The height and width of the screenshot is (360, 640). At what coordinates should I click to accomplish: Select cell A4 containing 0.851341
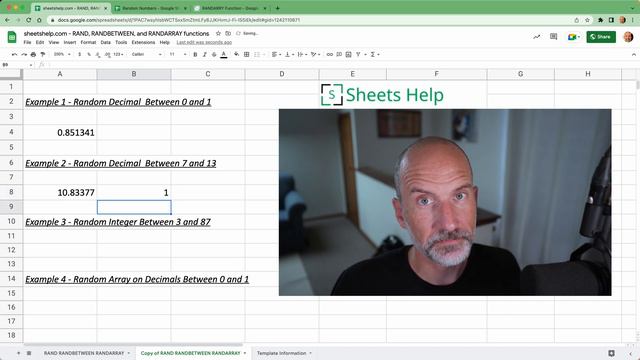point(60,132)
